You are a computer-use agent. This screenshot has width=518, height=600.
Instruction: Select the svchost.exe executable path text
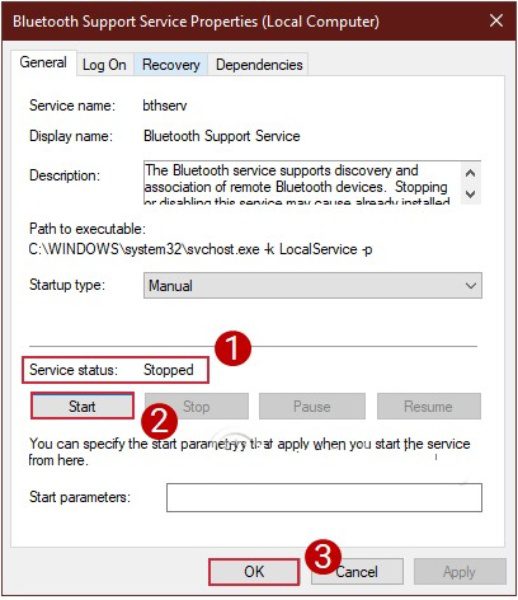pyautogui.click(x=200, y=249)
